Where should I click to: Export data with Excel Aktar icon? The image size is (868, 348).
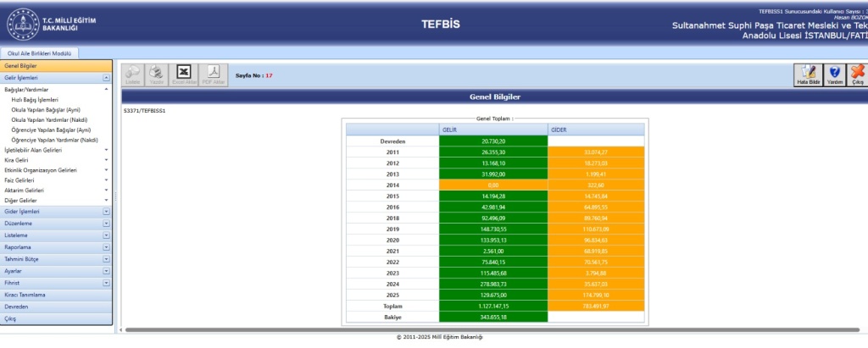(x=183, y=75)
